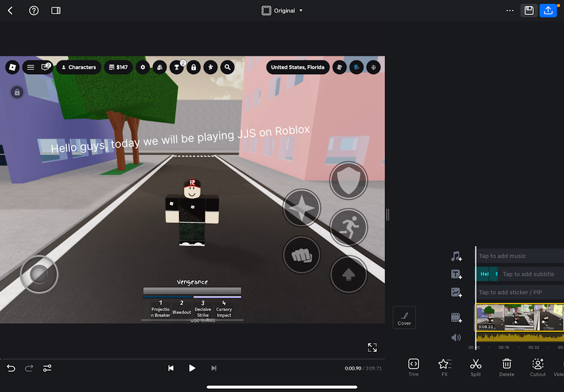Open the Trim tool
This screenshot has width=564, height=392.
click(x=413, y=368)
